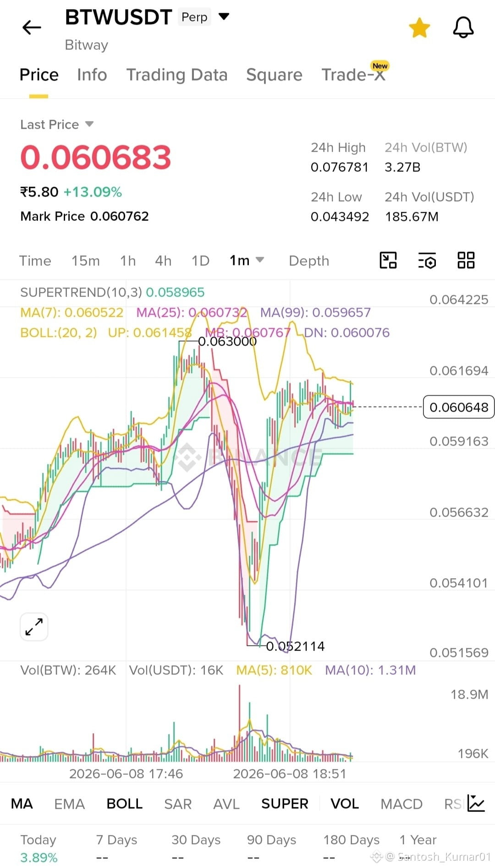Toggle the MACD sub-indicator
The width and height of the screenshot is (495, 868).
(401, 803)
